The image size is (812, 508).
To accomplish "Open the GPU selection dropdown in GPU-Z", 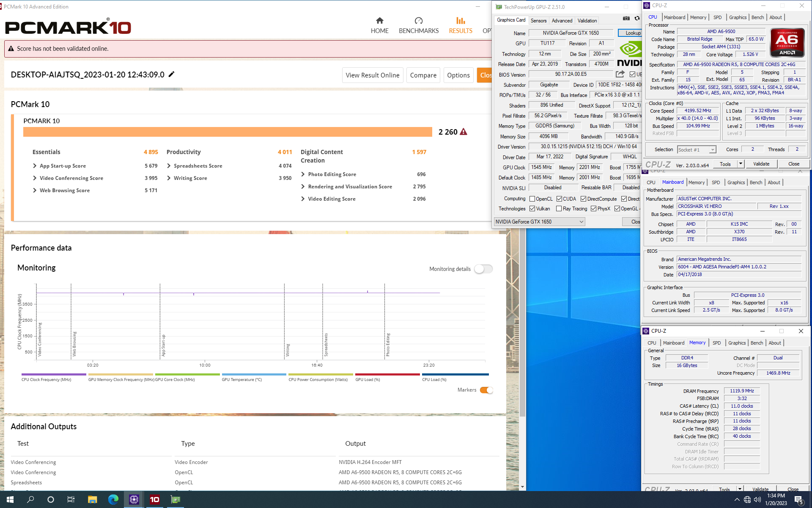I will (539, 221).
